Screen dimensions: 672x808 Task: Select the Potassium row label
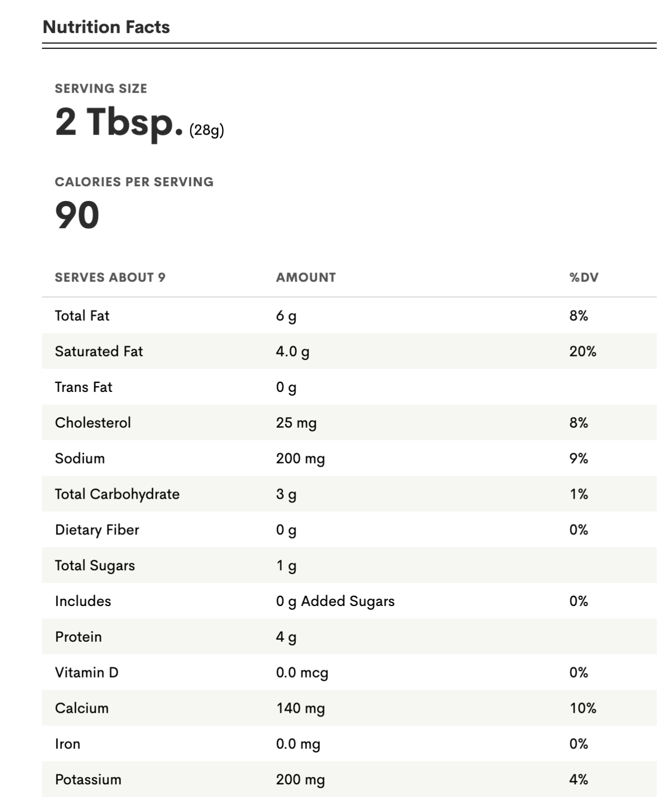(88, 780)
